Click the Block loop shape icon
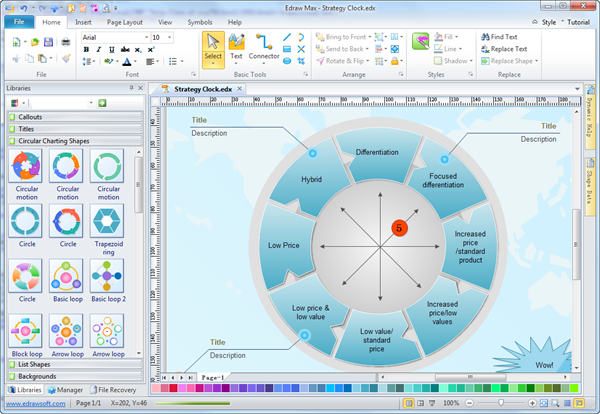 point(26,331)
